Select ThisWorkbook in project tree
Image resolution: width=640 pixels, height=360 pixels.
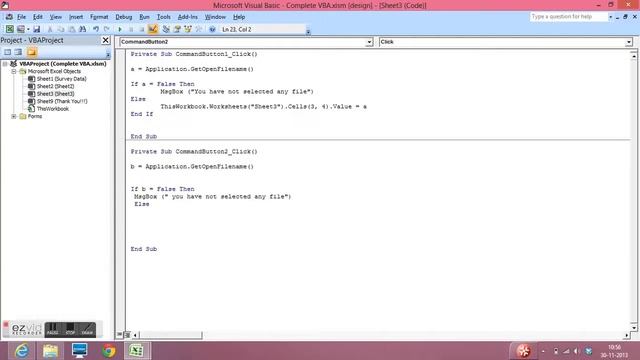point(53,109)
